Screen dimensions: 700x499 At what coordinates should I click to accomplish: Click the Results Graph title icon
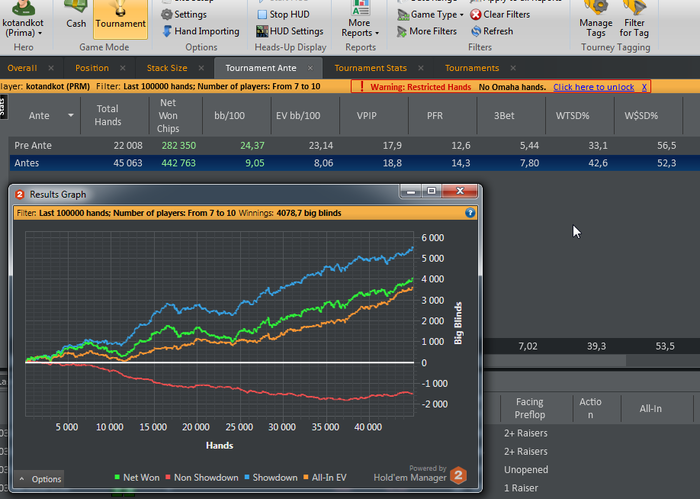(20, 195)
